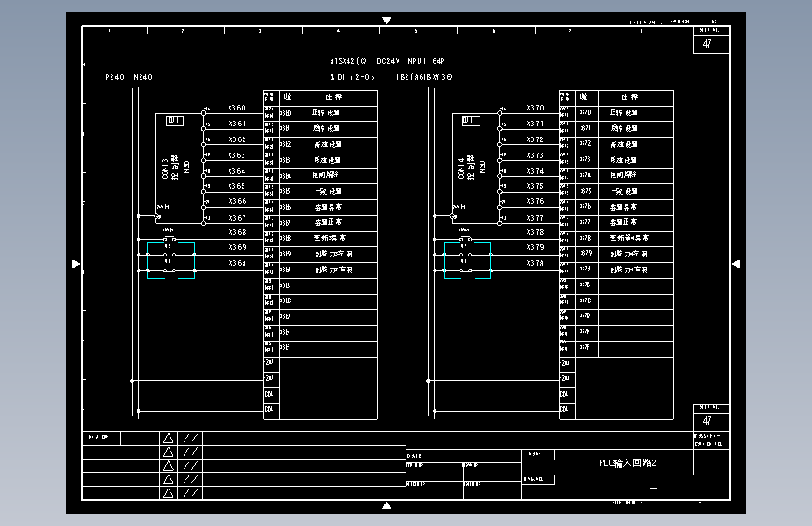Click the X369 wire label
Screen dimensions: 812x526
(238, 247)
